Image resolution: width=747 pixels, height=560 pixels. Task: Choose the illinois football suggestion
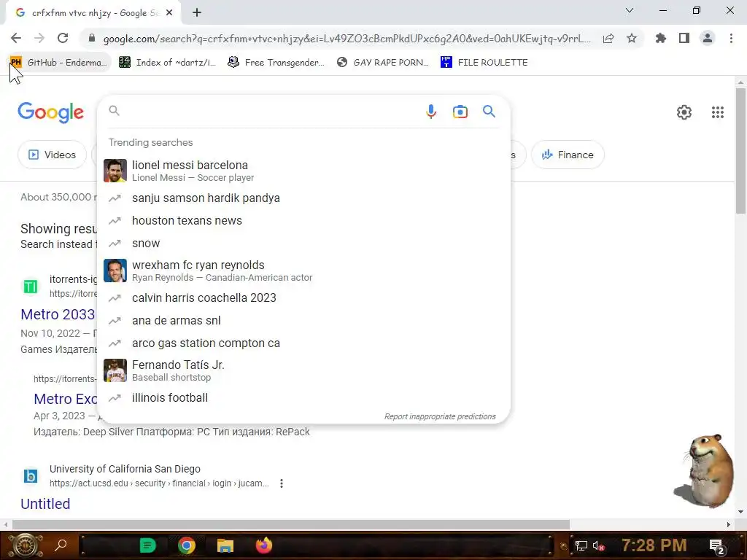tap(303, 397)
